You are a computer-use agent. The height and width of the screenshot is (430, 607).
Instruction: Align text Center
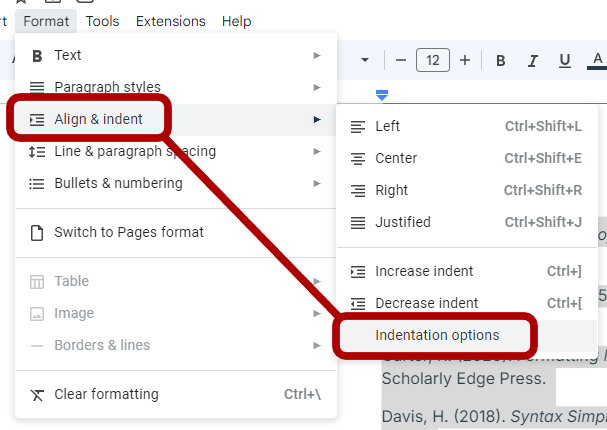point(467,158)
